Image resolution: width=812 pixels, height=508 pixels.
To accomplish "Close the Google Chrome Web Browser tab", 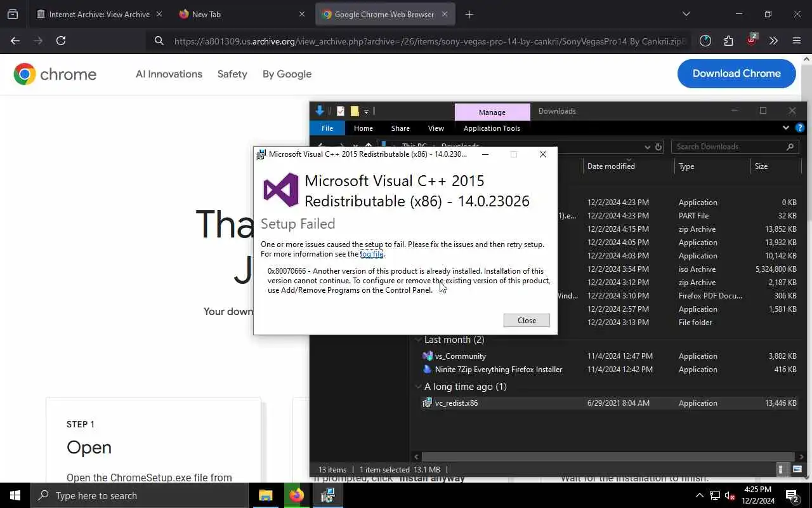I will [x=445, y=14].
